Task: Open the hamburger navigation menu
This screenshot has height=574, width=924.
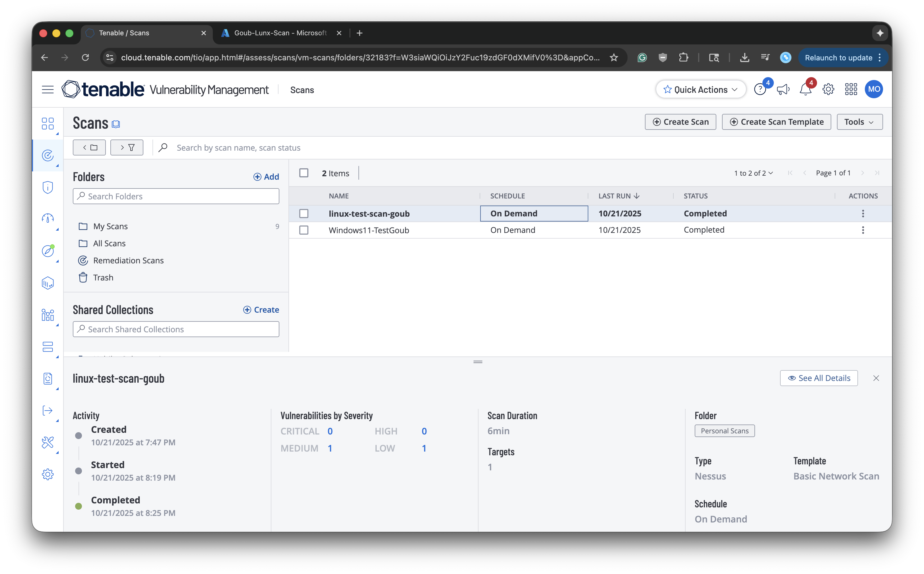Action: tap(48, 90)
